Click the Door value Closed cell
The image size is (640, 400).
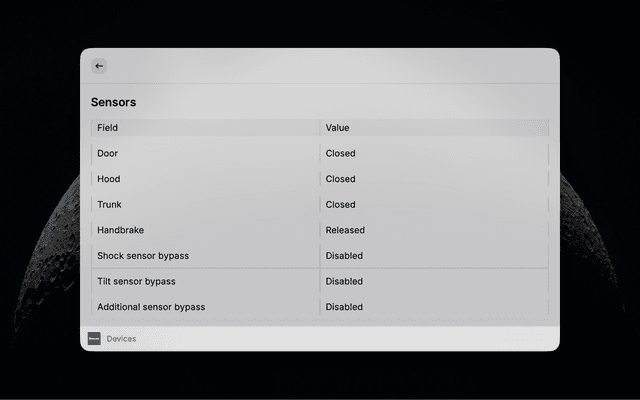(x=434, y=153)
